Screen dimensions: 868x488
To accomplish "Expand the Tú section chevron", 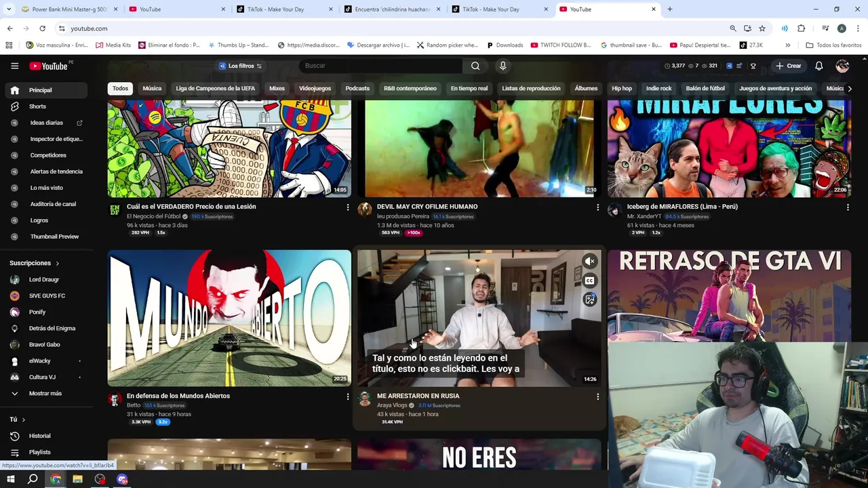I will [x=23, y=420].
